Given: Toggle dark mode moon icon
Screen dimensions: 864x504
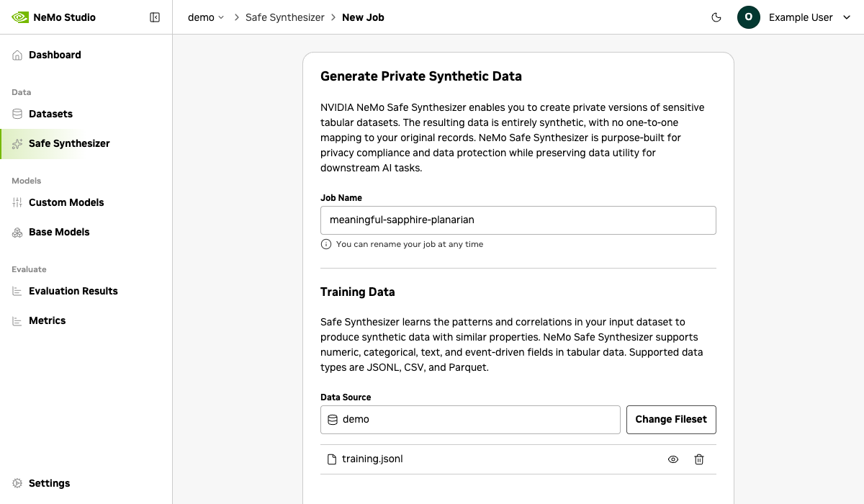Looking at the screenshot, I should (x=716, y=17).
